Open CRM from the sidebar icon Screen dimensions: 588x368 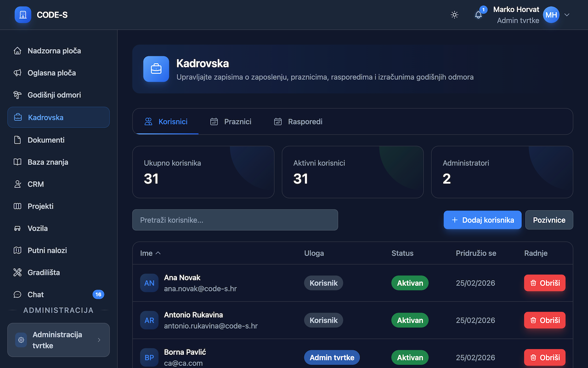click(x=18, y=184)
